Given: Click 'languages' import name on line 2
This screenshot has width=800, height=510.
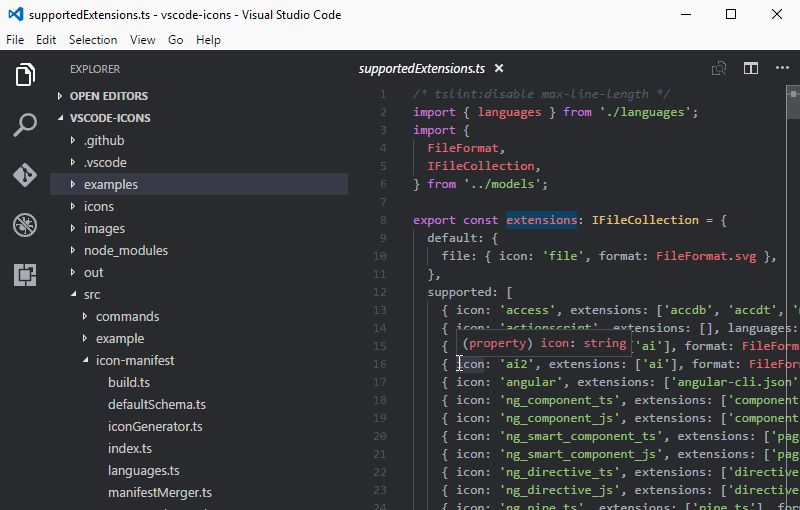Looking at the screenshot, I should click(509, 112).
